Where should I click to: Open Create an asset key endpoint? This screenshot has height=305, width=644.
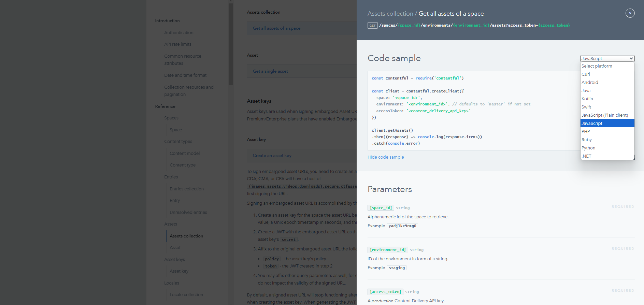pyautogui.click(x=302, y=155)
